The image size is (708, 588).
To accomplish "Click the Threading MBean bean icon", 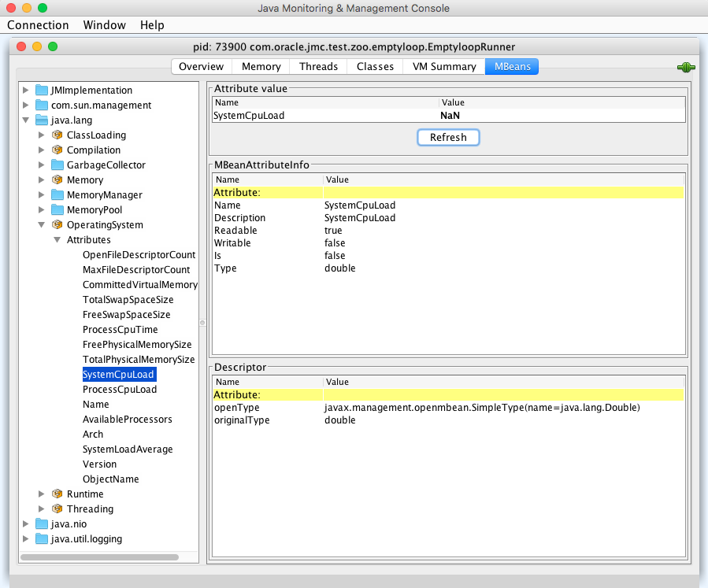I will point(57,509).
